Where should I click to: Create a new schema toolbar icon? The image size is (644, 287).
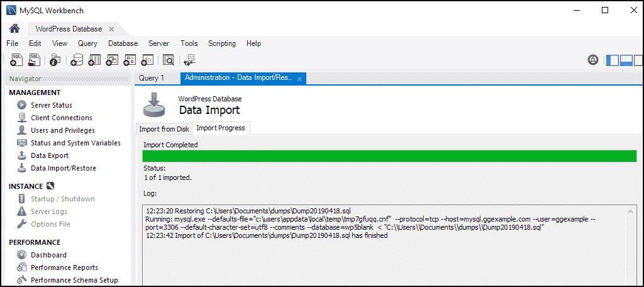(x=76, y=60)
